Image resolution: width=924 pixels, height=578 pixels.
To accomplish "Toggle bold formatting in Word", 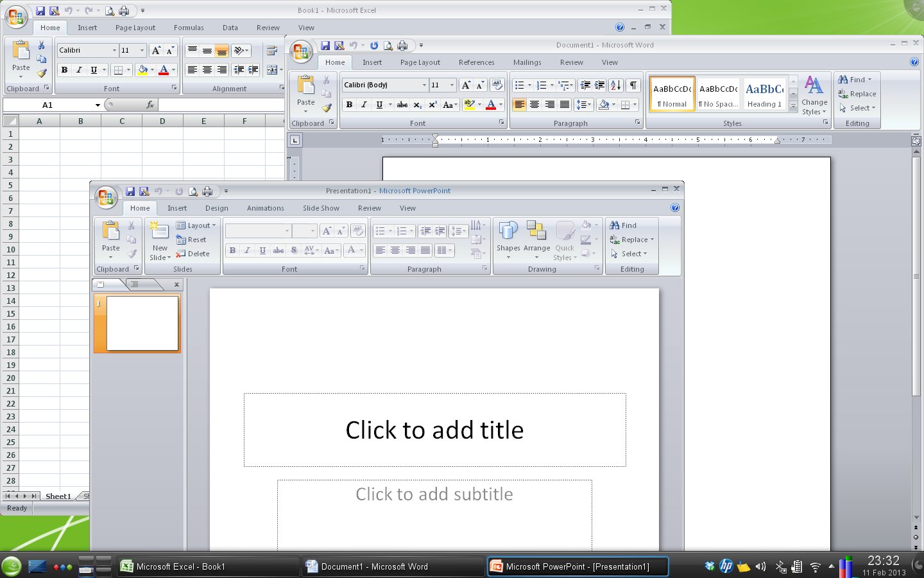I will coord(349,105).
